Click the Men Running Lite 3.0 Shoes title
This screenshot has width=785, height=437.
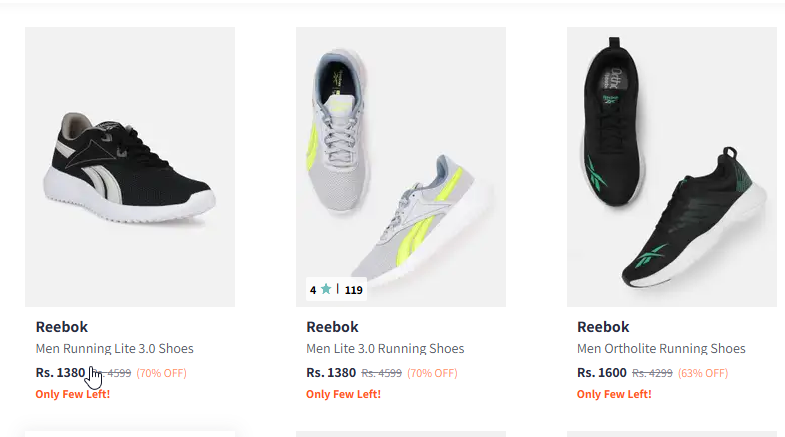[x=114, y=349]
